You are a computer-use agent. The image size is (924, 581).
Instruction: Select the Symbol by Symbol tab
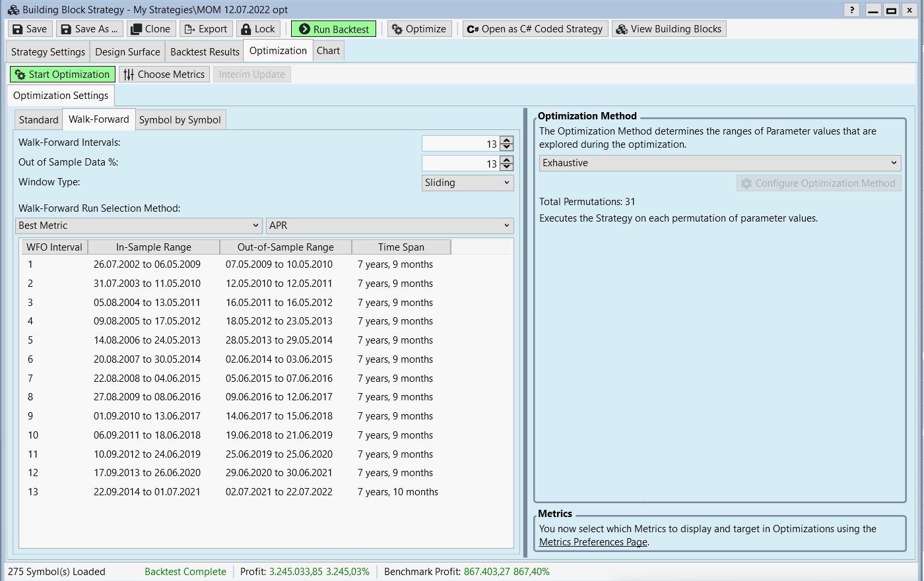tap(180, 120)
